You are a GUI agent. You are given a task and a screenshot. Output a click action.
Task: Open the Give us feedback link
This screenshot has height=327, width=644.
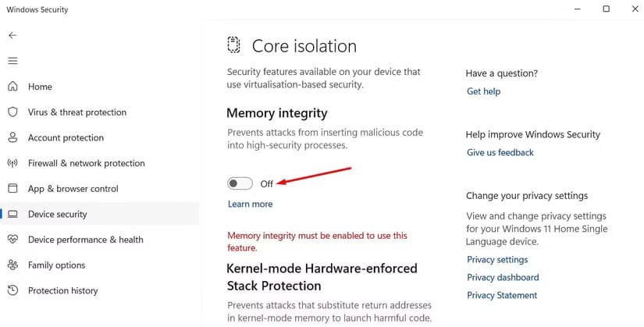[x=500, y=152]
